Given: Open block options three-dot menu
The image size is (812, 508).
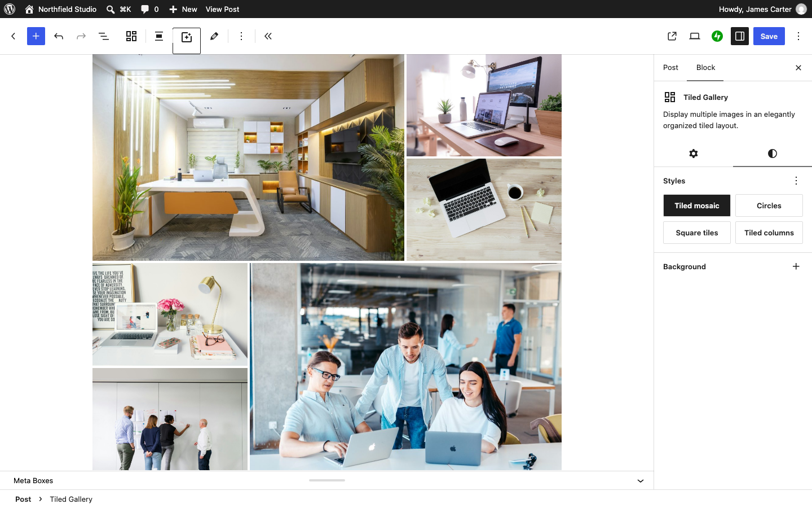Looking at the screenshot, I should point(241,36).
